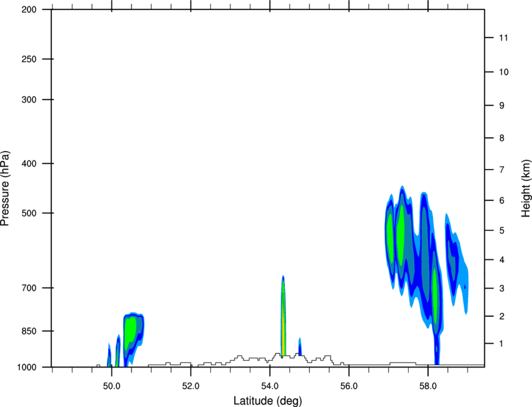
Task: Click the 'Latitude (deg)' axis title
Action: tap(267, 401)
